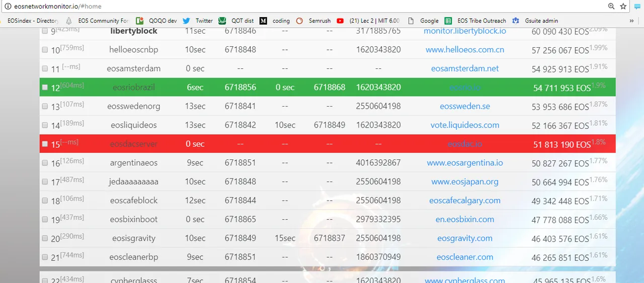Image resolution: width=644 pixels, height=283 pixels.
Task: Open the www.eosjapan.org link
Action: pos(465,181)
